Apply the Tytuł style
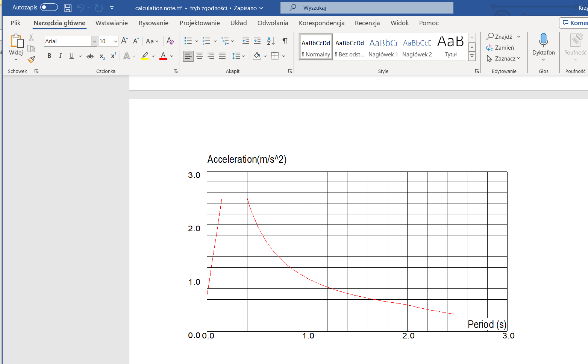Screen dimensions: 588x364 point(450,46)
